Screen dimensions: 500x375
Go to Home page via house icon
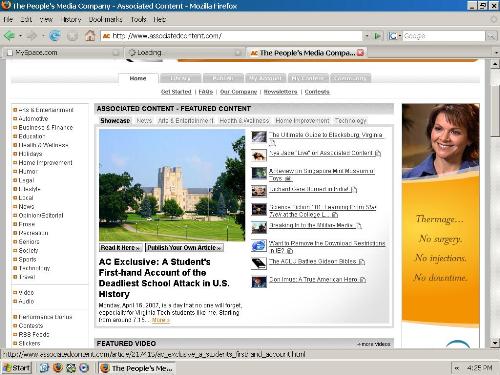pyautogui.click(x=90, y=35)
